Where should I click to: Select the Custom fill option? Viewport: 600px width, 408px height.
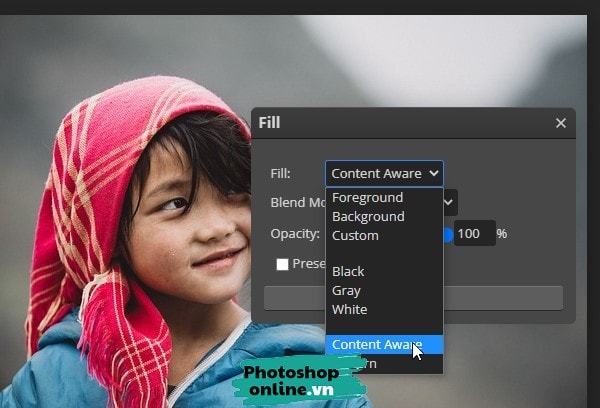(x=355, y=236)
